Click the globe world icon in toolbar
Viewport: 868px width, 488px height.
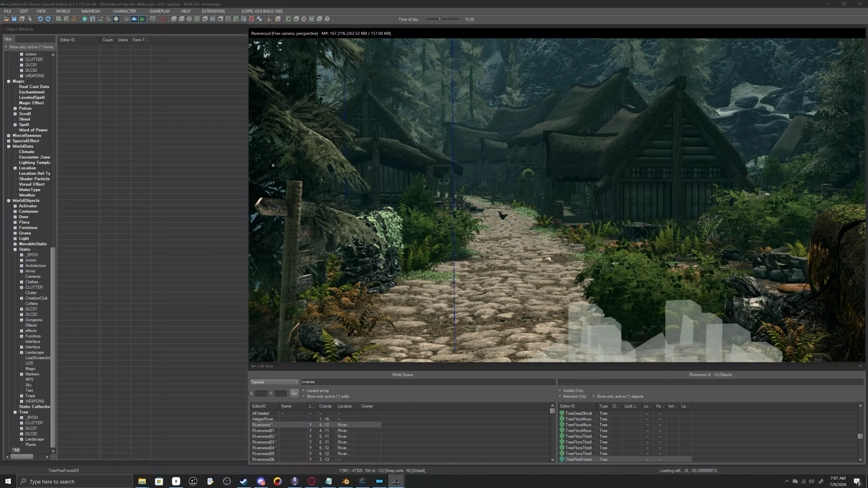point(85,19)
